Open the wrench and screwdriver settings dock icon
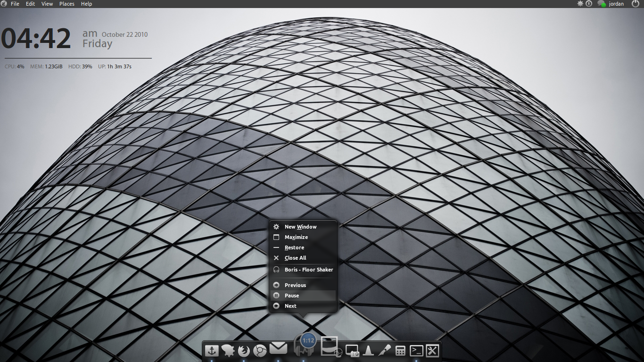Viewport: 644px width, 362px height. click(x=432, y=350)
